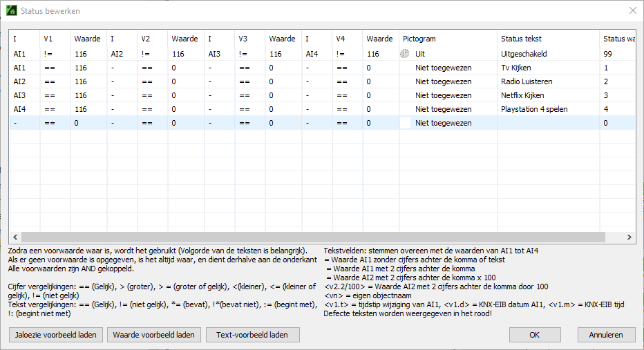This screenshot has width=644, height=350.
Task: Click the V1 column header
Action: pos(55,39)
